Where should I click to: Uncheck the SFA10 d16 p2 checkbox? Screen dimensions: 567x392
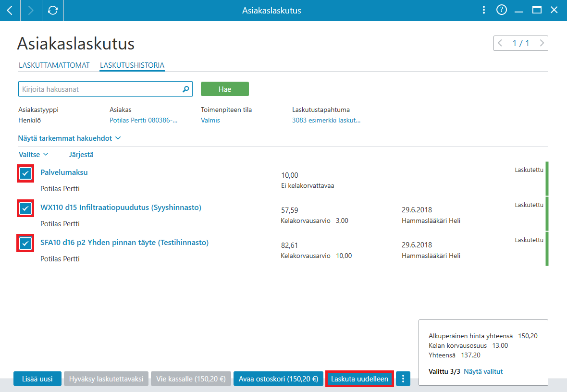tap(25, 244)
